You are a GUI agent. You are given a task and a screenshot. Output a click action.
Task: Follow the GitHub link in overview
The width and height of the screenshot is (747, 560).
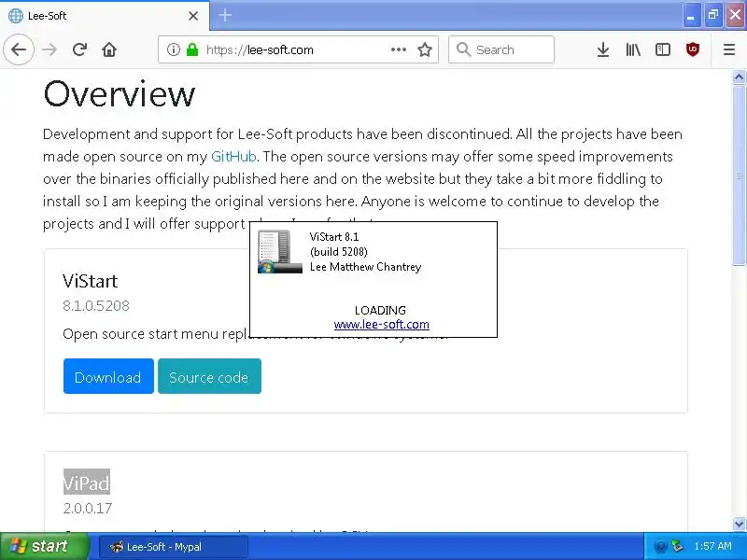coord(233,156)
